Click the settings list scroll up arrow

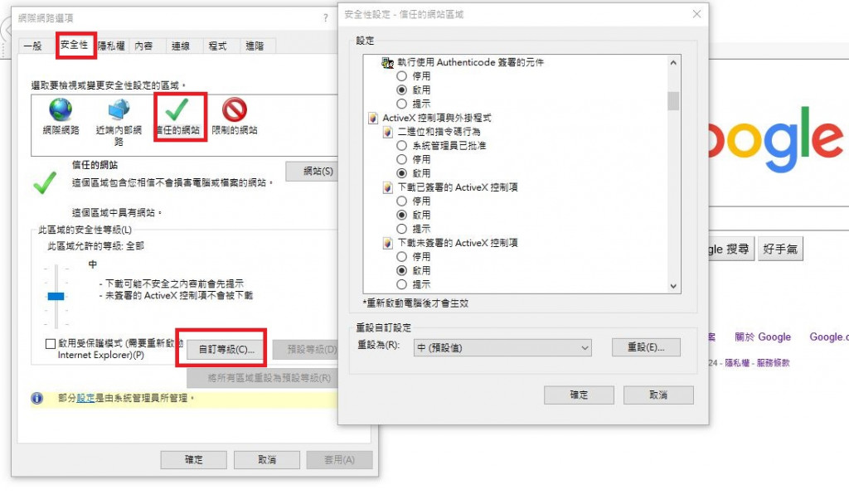click(x=673, y=63)
